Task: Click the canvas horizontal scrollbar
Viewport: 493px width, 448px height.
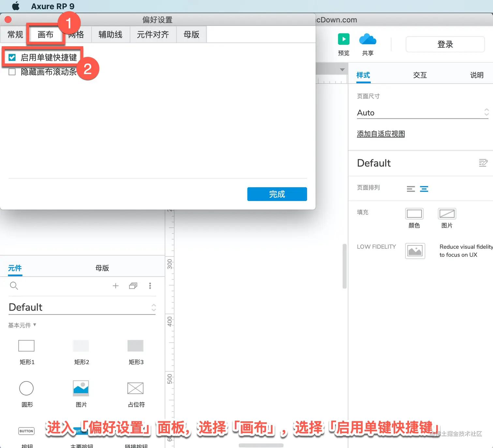Action: tap(261, 445)
